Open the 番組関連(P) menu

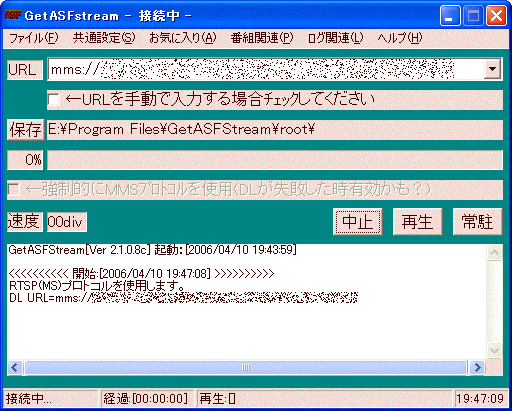[262, 38]
